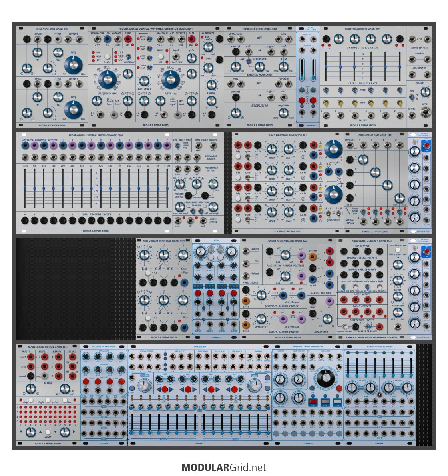Click the row D decay knob on Quad Function Generator
This screenshot has height=476, width=448.
[289, 212]
